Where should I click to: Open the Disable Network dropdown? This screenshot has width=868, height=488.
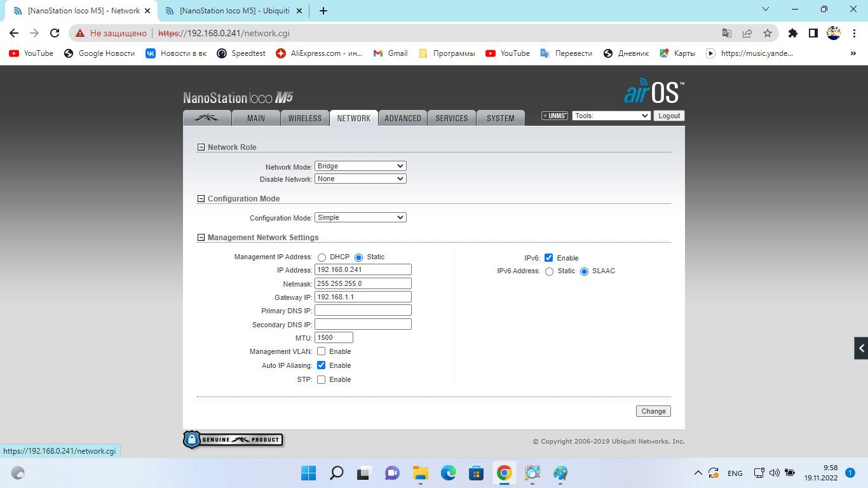pyautogui.click(x=360, y=179)
